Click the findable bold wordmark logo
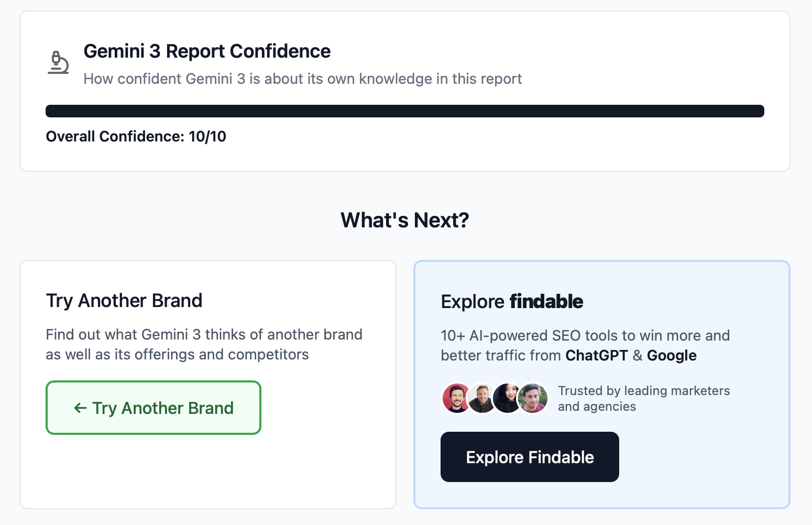 point(546,301)
